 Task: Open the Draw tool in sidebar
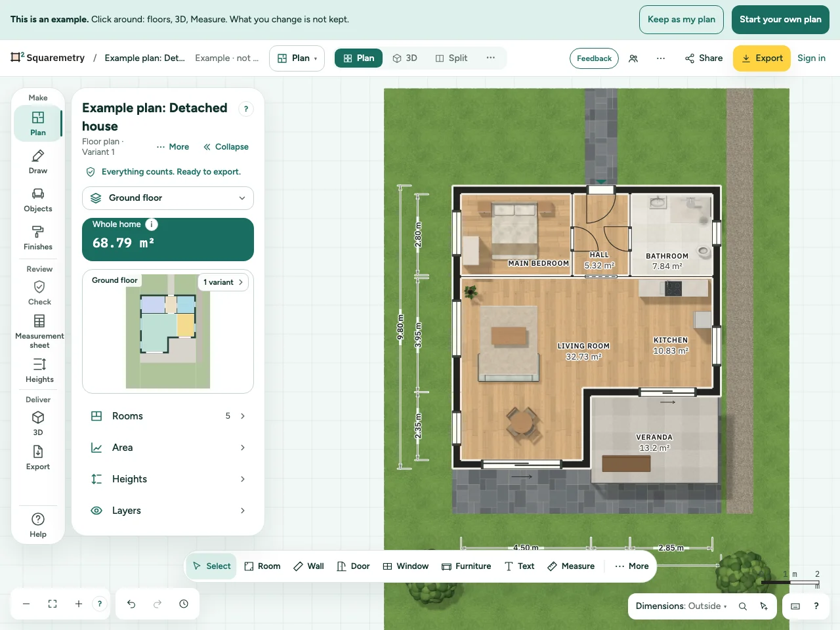coord(38,161)
